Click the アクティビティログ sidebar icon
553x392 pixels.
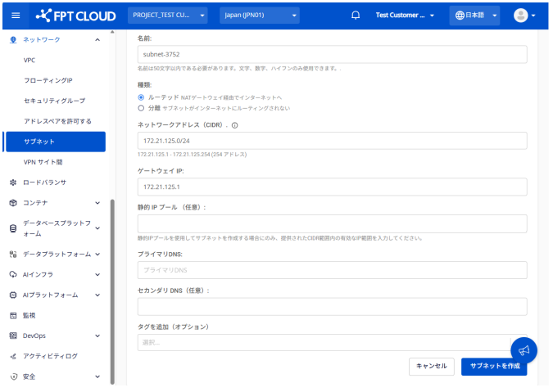point(13,356)
